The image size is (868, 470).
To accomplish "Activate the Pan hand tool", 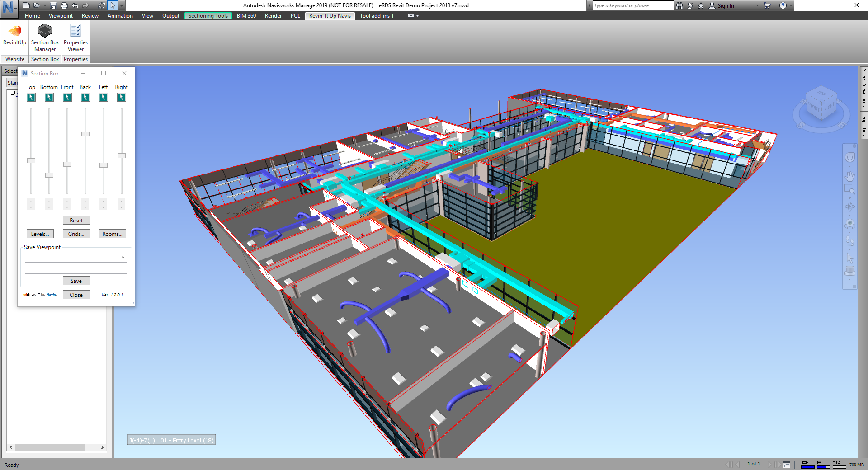I will click(x=850, y=176).
